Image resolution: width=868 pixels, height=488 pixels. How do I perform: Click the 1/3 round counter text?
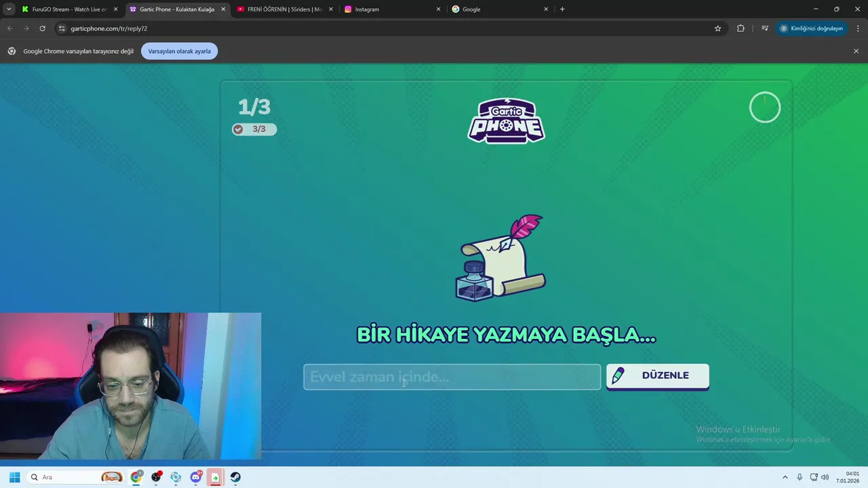254,106
